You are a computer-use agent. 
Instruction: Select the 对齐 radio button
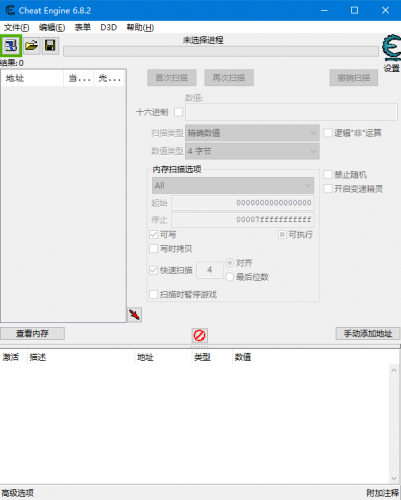(229, 263)
